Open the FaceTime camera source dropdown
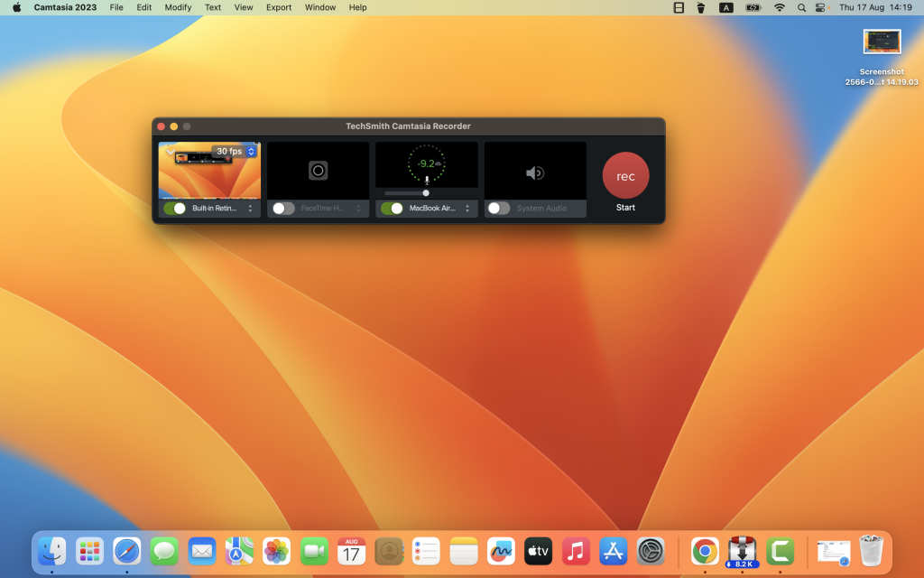 point(358,209)
